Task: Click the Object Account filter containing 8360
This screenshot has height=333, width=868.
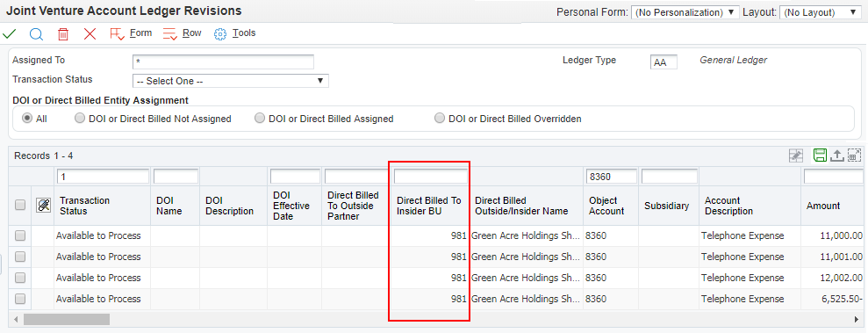Action: [611, 177]
